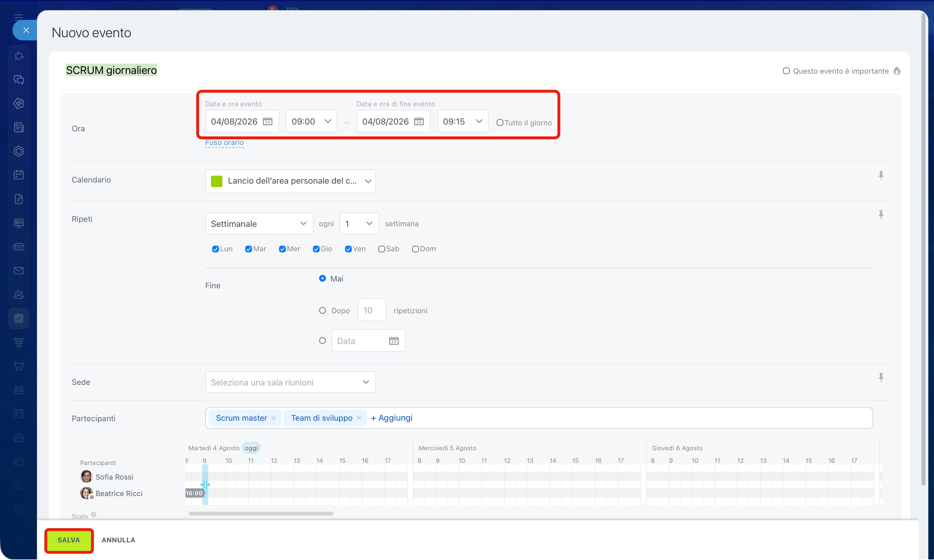934x560 pixels.
Task: Open the CoPilot sparkle icon in sidebar
Action: coord(18,103)
